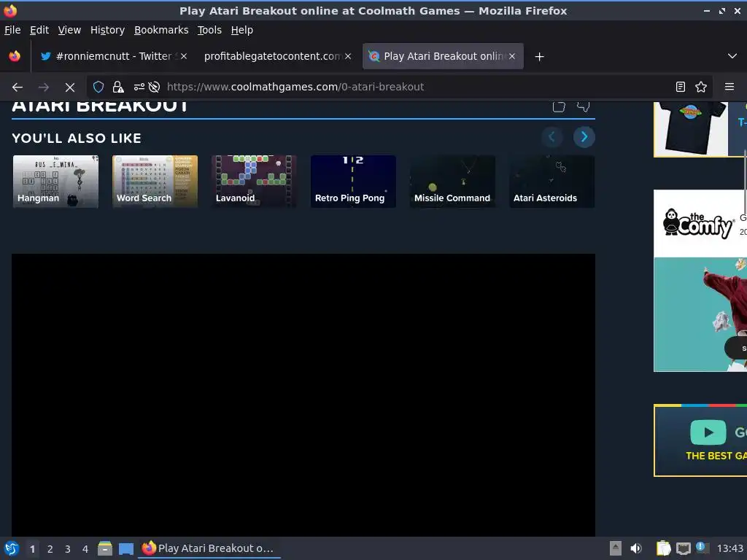747x560 pixels.
Task: Open the removable media eject tray icon
Action: pos(616,548)
